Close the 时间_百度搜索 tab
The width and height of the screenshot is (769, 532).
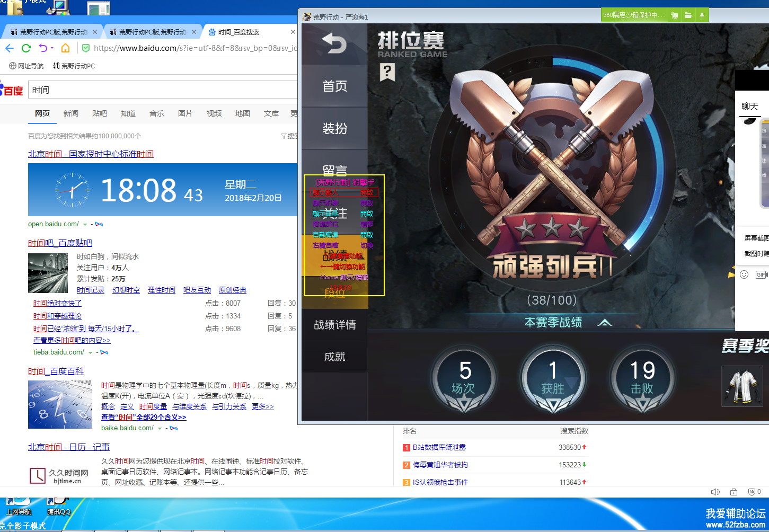[x=293, y=32]
